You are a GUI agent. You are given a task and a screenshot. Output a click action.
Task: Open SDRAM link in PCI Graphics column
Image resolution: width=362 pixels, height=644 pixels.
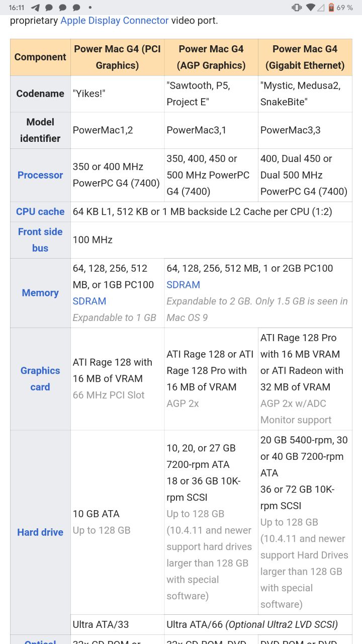[x=89, y=301]
